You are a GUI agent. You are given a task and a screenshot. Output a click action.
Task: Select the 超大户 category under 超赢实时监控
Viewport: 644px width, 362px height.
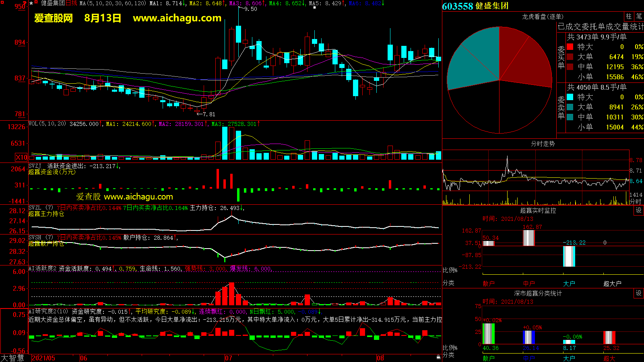pyautogui.click(x=612, y=284)
